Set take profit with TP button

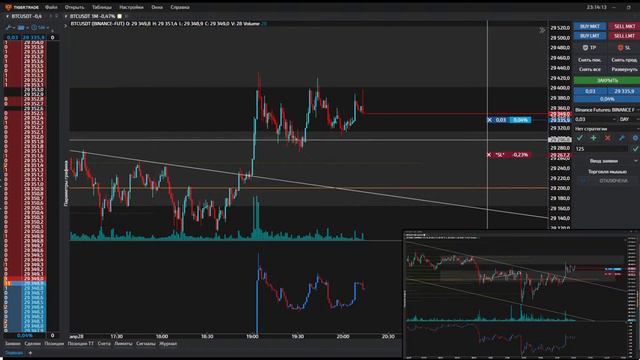589,48
